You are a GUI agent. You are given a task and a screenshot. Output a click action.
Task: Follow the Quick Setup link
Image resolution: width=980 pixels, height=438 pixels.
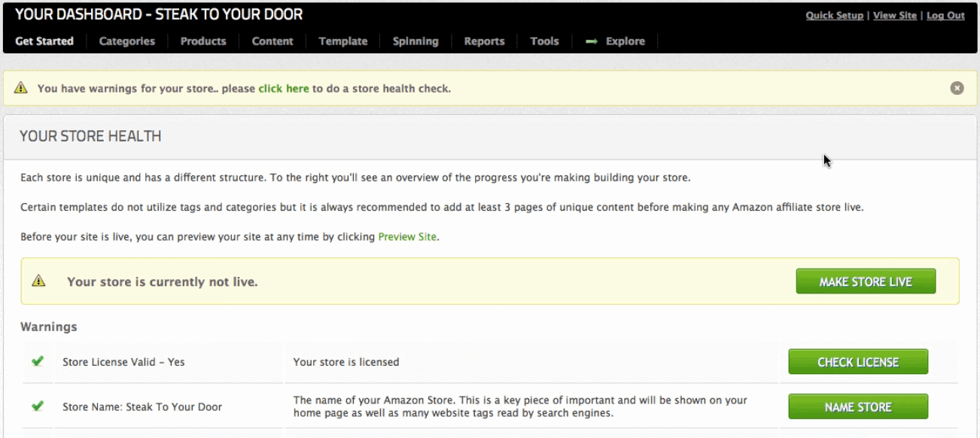coord(835,16)
